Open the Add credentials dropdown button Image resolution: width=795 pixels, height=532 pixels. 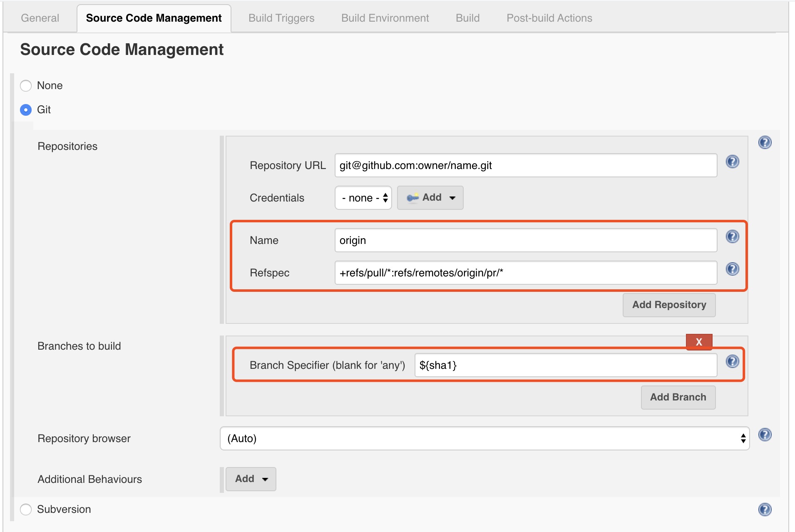[430, 198]
